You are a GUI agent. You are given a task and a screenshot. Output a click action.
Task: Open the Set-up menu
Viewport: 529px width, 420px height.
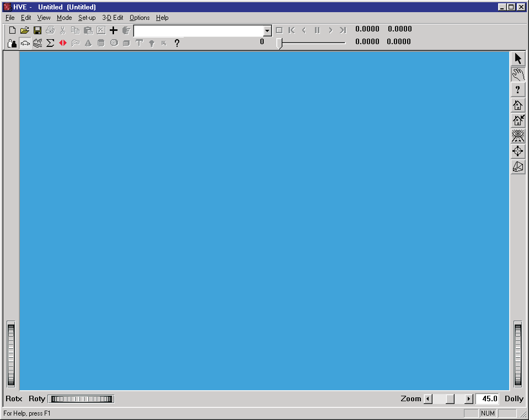pos(87,18)
